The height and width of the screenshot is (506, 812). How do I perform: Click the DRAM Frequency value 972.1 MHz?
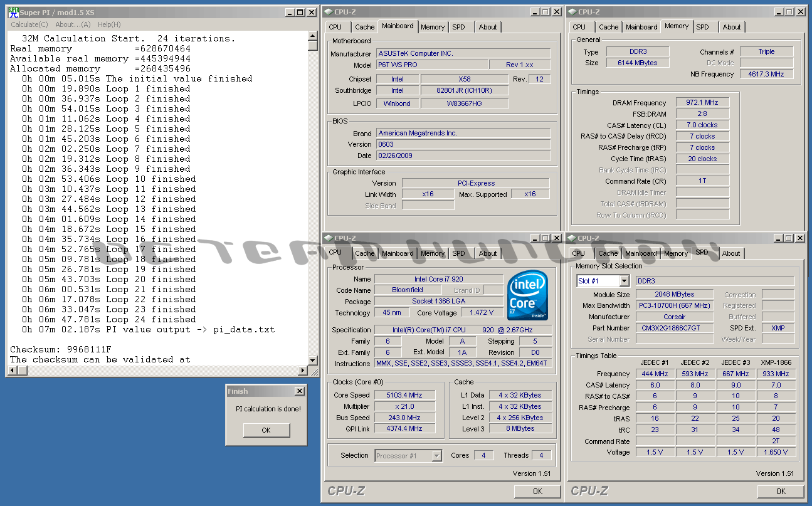702,102
